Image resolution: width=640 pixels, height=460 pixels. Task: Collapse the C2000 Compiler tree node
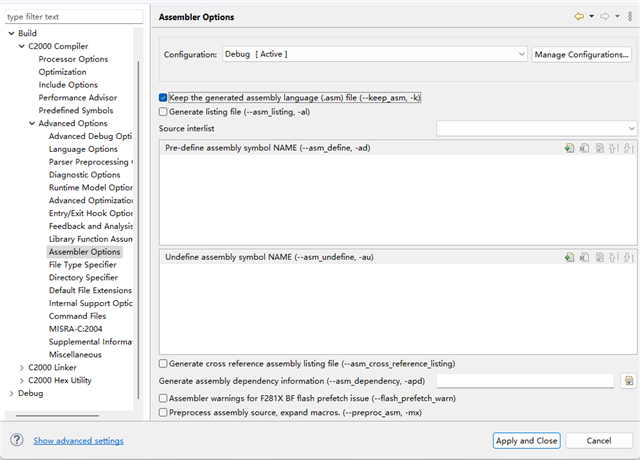tap(22, 46)
